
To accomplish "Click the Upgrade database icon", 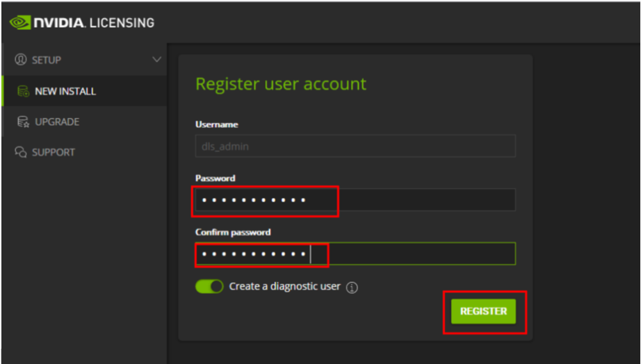I will (23, 122).
